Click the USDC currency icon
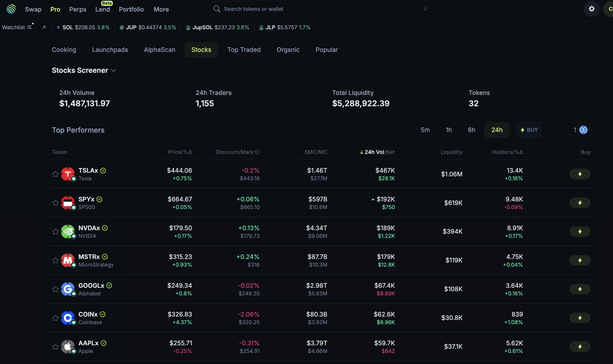Screen dimensions: 613x364 (583, 130)
